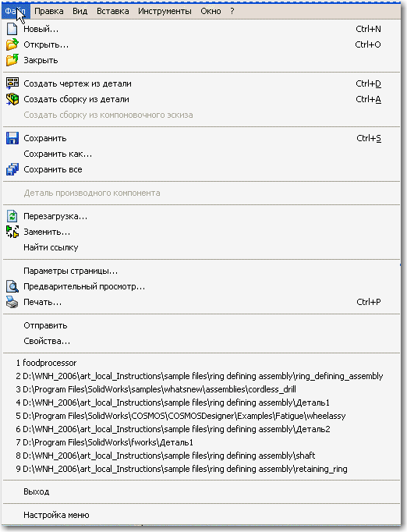The height and width of the screenshot is (532, 407).
Task: Open the Файл menu
Action: coord(16,11)
